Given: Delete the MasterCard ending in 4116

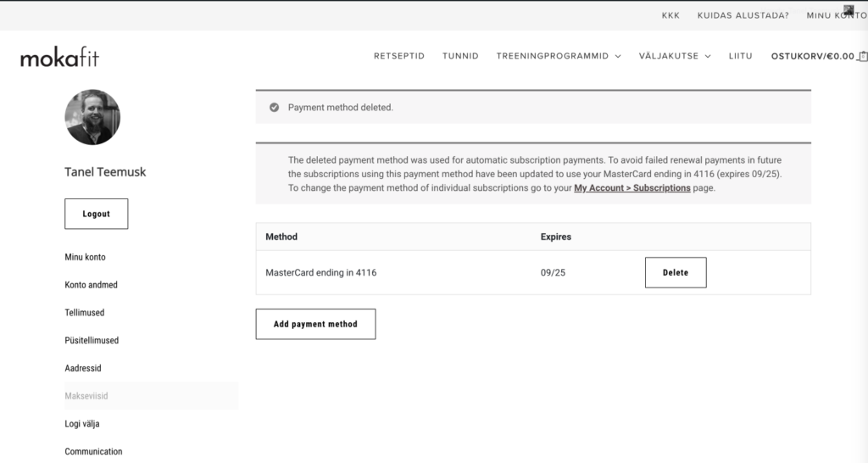Looking at the screenshot, I should 676,272.
